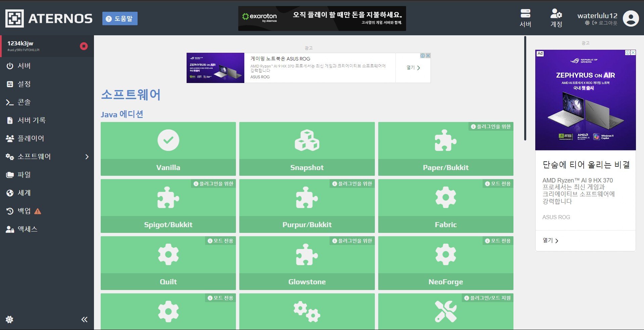
Task: Open 플레이어 players in the sidebar
Action: coord(47,138)
